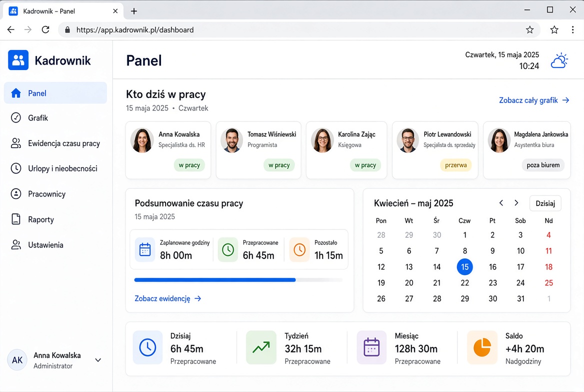
Task: Click the star icon beside the browser menu
Action: coord(554,30)
